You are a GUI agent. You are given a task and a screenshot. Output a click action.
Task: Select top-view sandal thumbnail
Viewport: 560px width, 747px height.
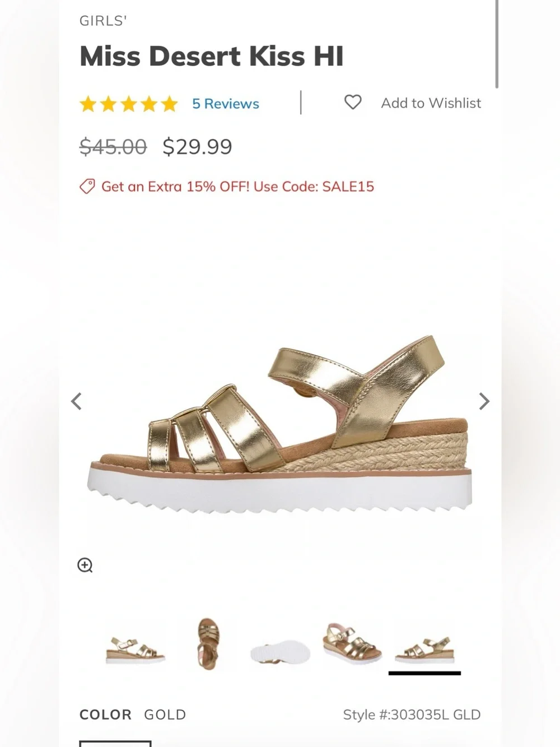coord(208,643)
